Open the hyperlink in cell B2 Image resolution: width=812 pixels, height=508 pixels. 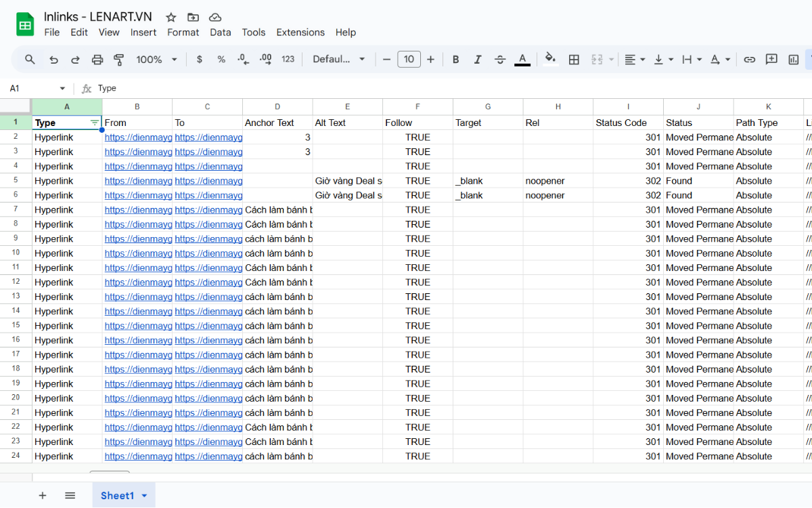(138, 137)
